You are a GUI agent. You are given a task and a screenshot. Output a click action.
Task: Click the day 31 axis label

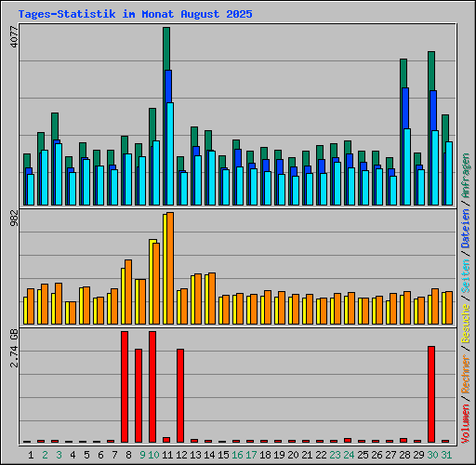tap(446, 455)
